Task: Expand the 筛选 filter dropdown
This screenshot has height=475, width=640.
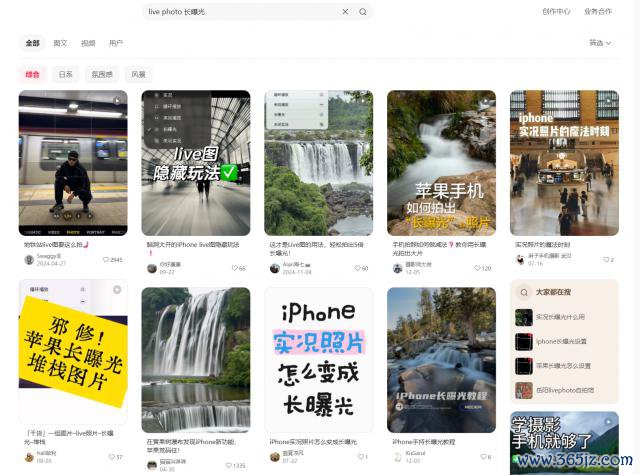Action: pos(599,43)
